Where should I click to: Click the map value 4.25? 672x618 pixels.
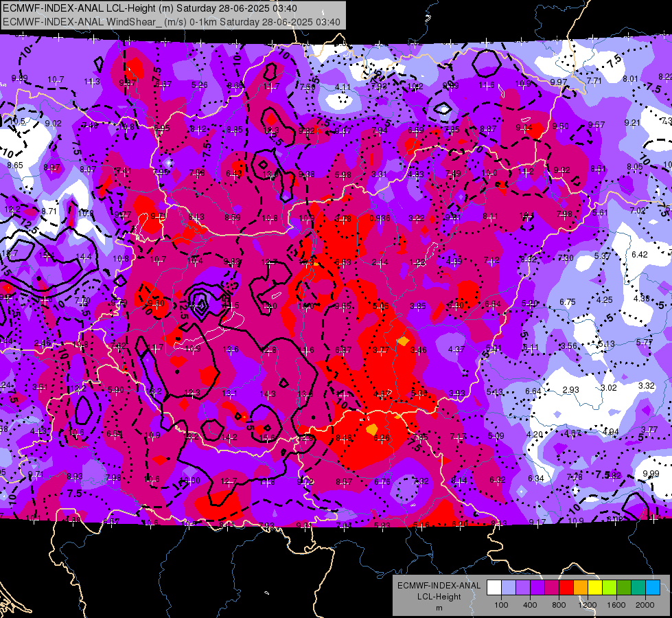604,300
